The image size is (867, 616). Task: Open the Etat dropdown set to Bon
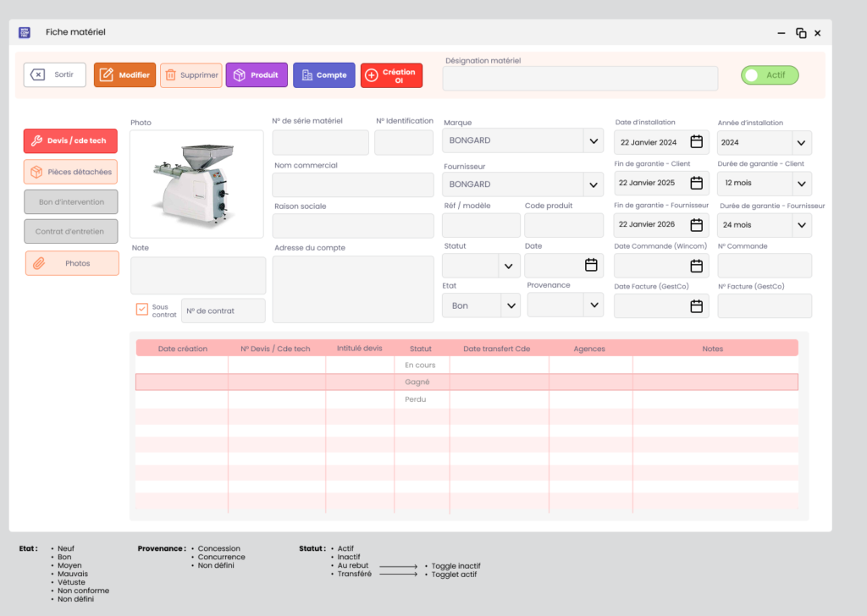510,305
